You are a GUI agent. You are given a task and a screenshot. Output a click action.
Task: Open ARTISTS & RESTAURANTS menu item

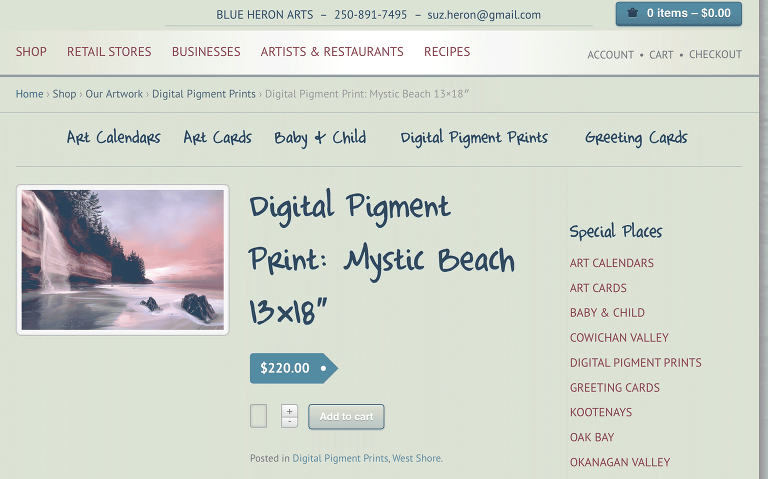pyautogui.click(x=332, y=51)
